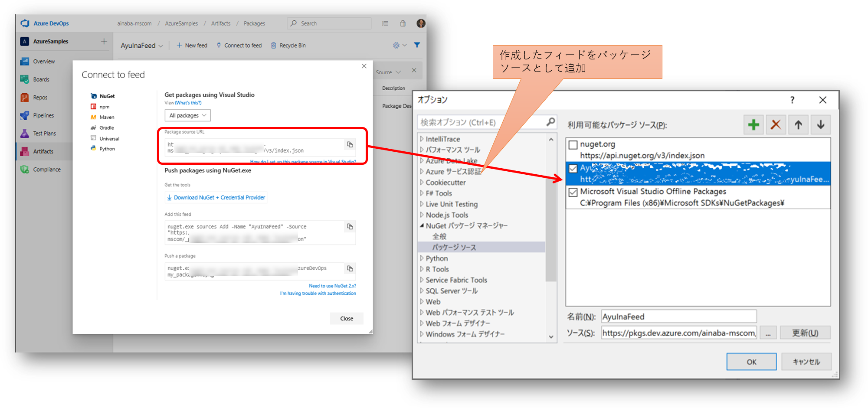Screen dimensions: 868x408
Task: Open Pipelines in the sidebar
Action: pos(43,115)
